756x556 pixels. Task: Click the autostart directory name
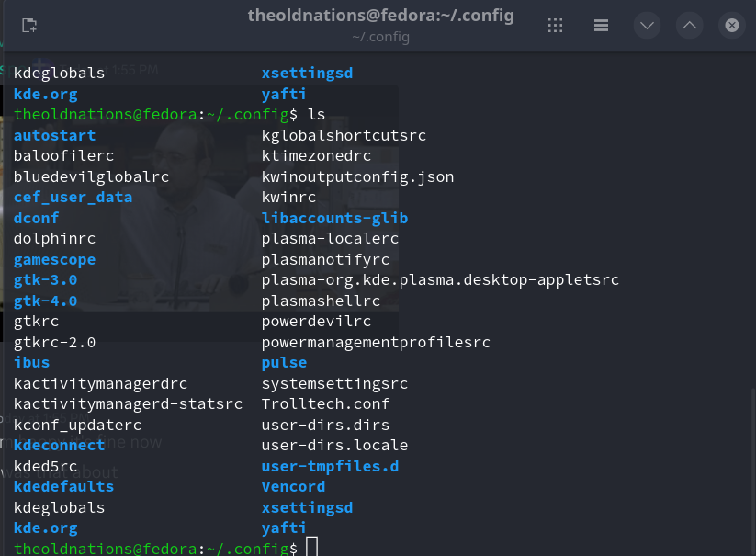click(x=54, y=135)
